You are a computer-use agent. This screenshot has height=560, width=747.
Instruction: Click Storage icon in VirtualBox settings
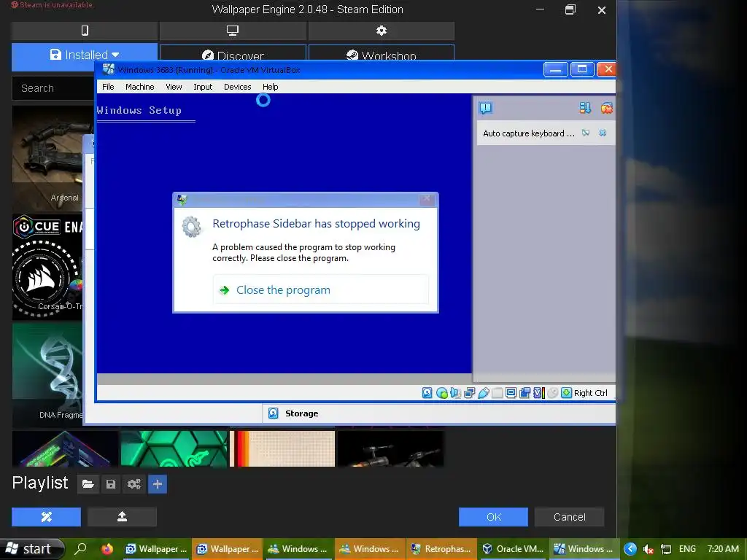tap(273, 413)
